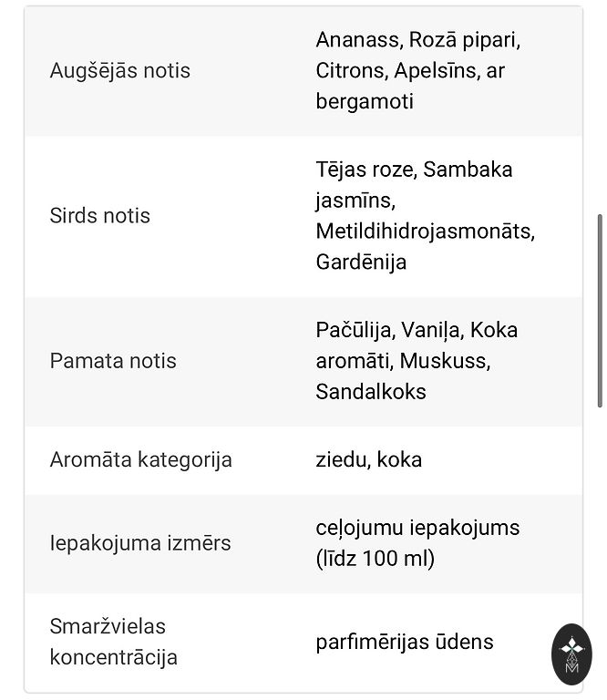
Task: Click the '(līdz 100 ml)' text
Action: coord(375,559)
